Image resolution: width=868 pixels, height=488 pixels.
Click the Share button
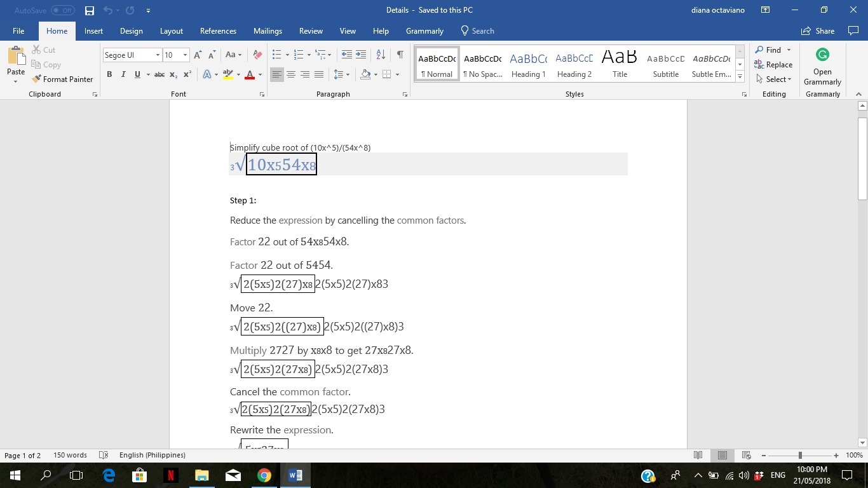point(818,31)
